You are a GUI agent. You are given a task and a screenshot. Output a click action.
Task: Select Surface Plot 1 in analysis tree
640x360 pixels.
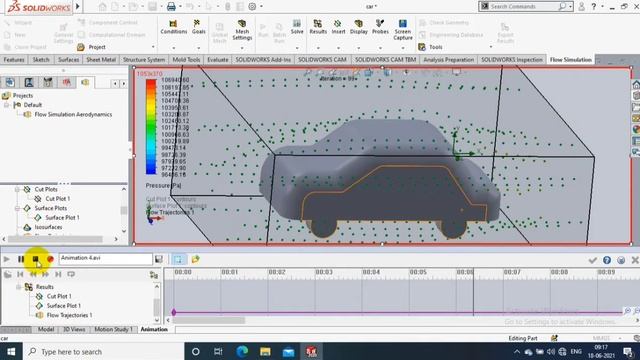tap(62, 218)
